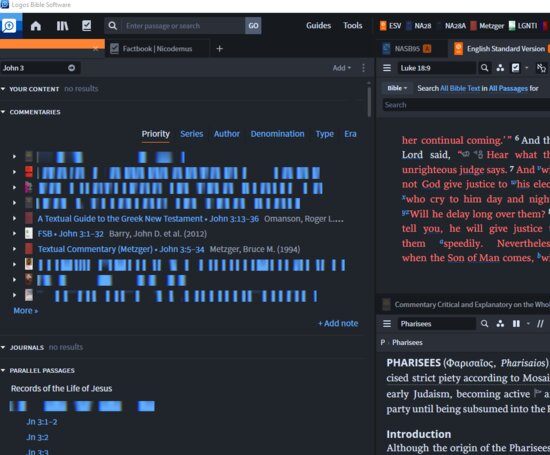Sort commentaries by Priority
Viewport: 550px width, 455px height.
point(155,134)
